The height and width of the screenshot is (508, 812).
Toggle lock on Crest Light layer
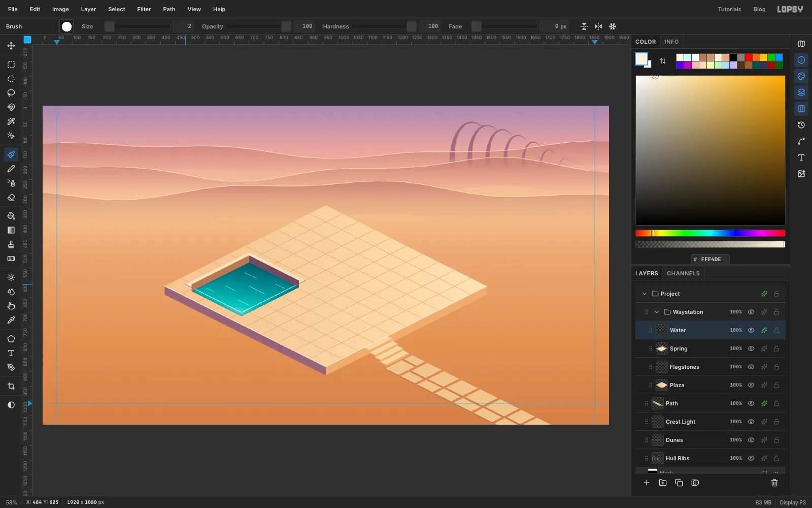pyautogui.click(x=776, y=422)
